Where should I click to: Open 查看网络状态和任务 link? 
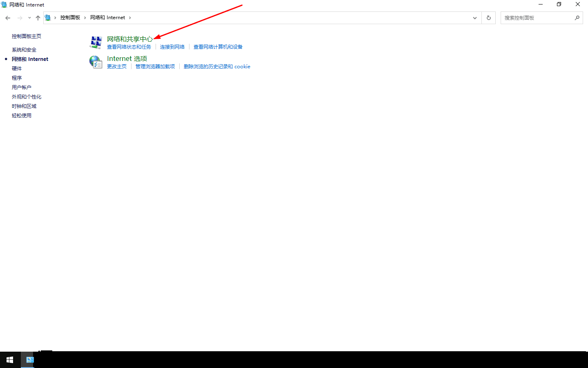pos(129,47)
